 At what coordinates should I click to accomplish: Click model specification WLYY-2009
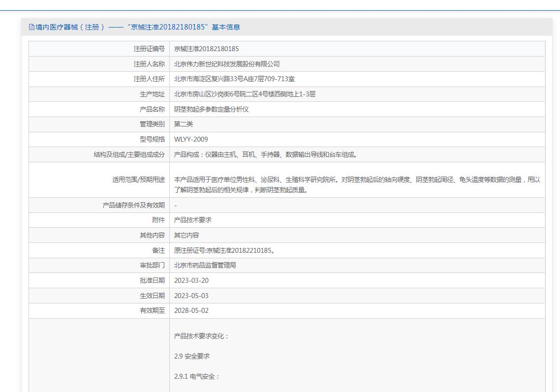tap(191, 139)
